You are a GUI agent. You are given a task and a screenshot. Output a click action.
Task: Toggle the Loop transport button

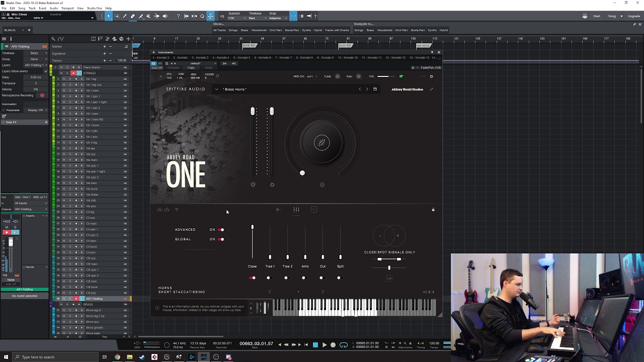(344, 345)
